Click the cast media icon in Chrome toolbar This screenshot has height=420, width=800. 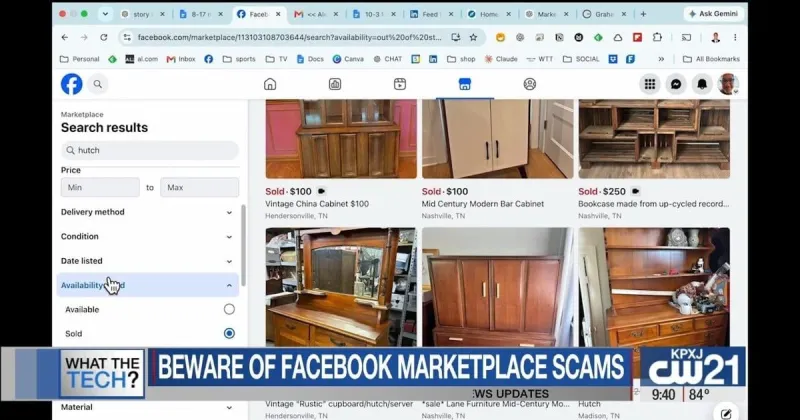point(687,37)
